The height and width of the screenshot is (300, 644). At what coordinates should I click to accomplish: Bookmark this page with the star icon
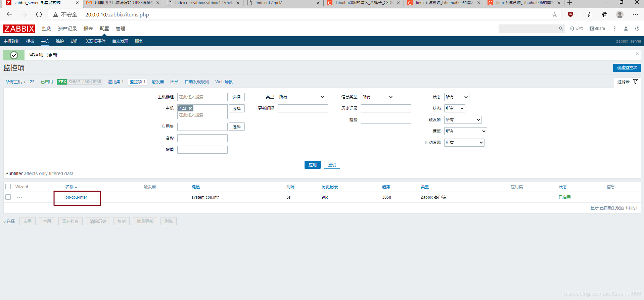click(x=554, y=14)
